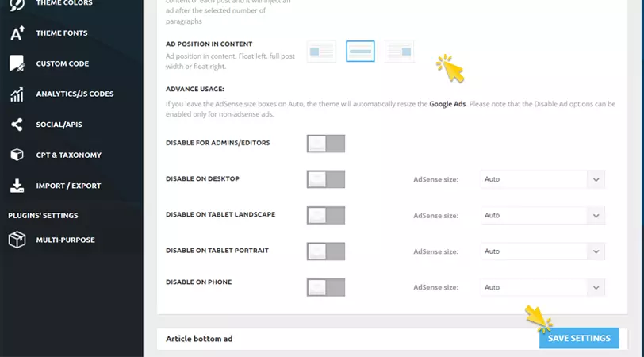Click the CPT & Taxonomy box icon

click(x=17, y=155)
